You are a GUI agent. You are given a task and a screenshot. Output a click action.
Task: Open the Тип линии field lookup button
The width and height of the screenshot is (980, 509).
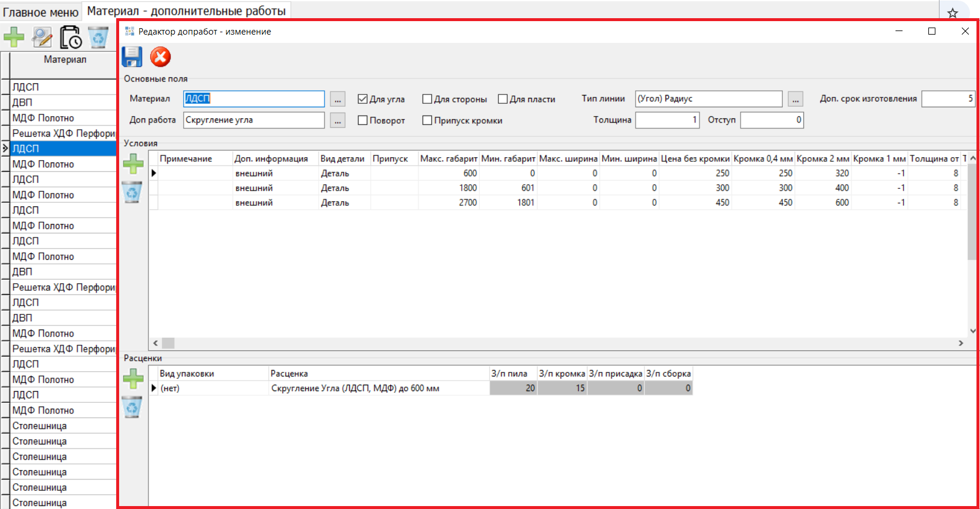coord(795,99)
